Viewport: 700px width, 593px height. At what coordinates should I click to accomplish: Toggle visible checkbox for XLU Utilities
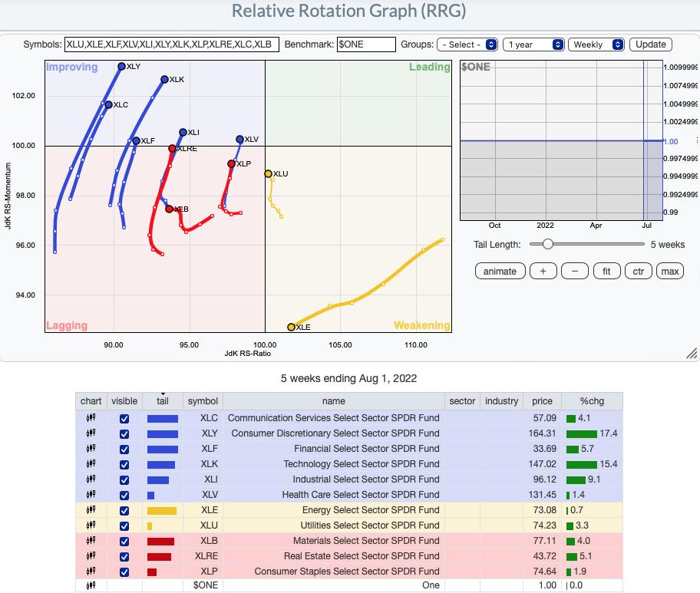(124, 526)
